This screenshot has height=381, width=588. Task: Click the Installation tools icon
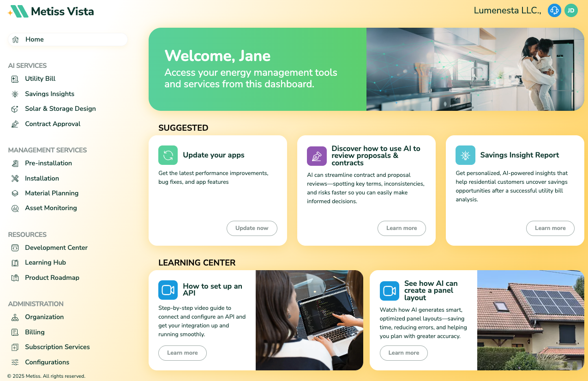[15, 178]
